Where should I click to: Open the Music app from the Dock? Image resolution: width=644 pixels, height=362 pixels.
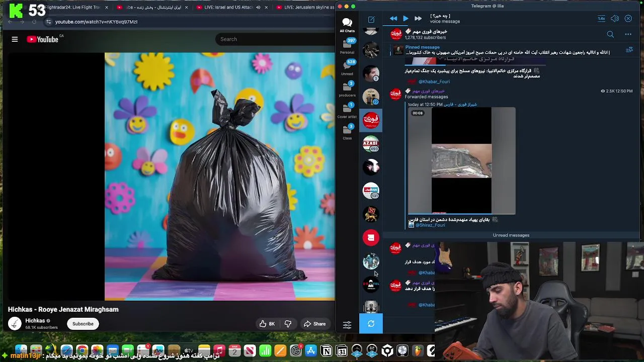tap(219, 350)
